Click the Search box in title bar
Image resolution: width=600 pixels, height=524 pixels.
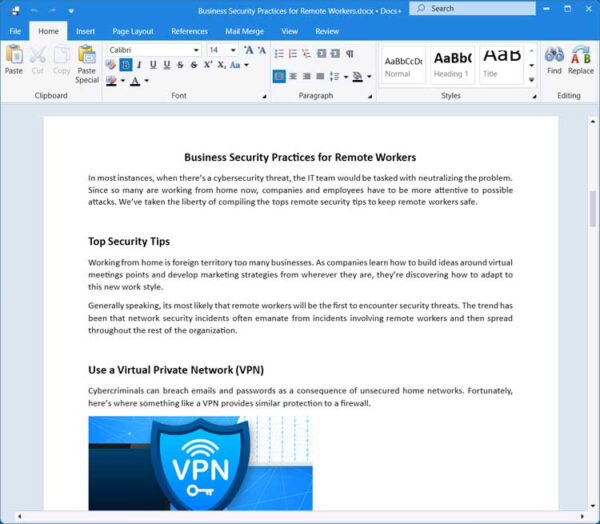[x=472, y=8]
